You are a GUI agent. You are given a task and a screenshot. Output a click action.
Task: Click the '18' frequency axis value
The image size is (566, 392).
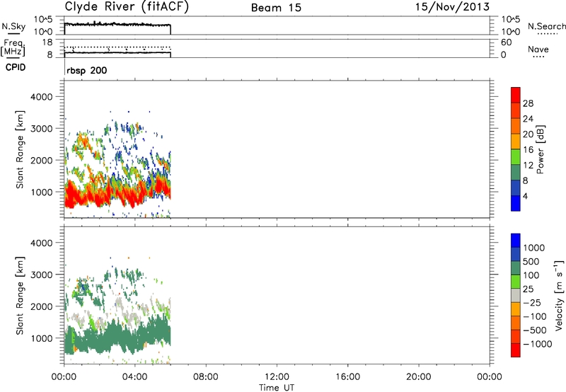click(47, 42)
